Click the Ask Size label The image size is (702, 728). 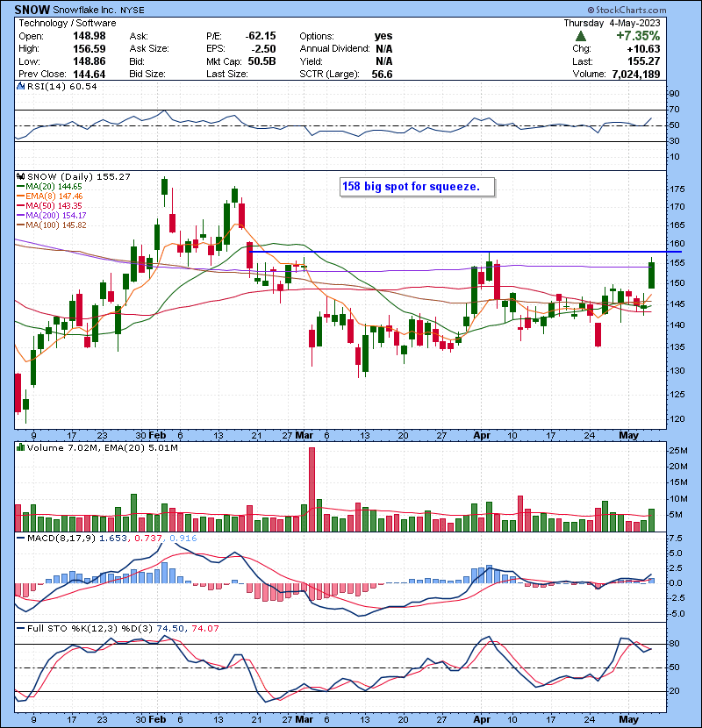149,49
